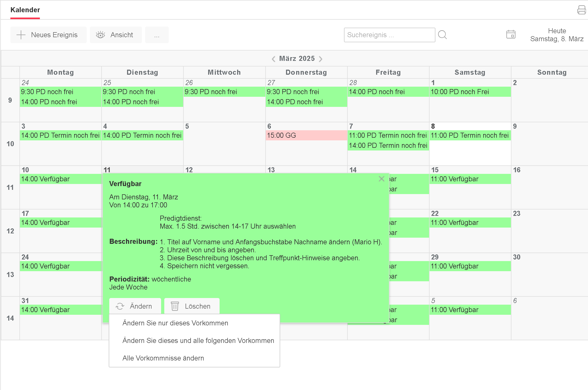Click the search magnifier icon

pyautogui.click(x=442, y=35)
